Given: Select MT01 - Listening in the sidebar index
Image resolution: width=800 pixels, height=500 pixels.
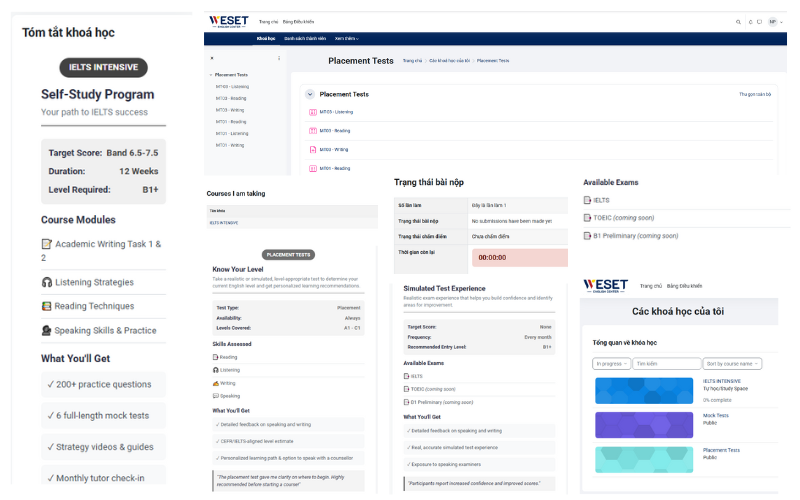Looking at the screenshot, I should tap(232, 134).
